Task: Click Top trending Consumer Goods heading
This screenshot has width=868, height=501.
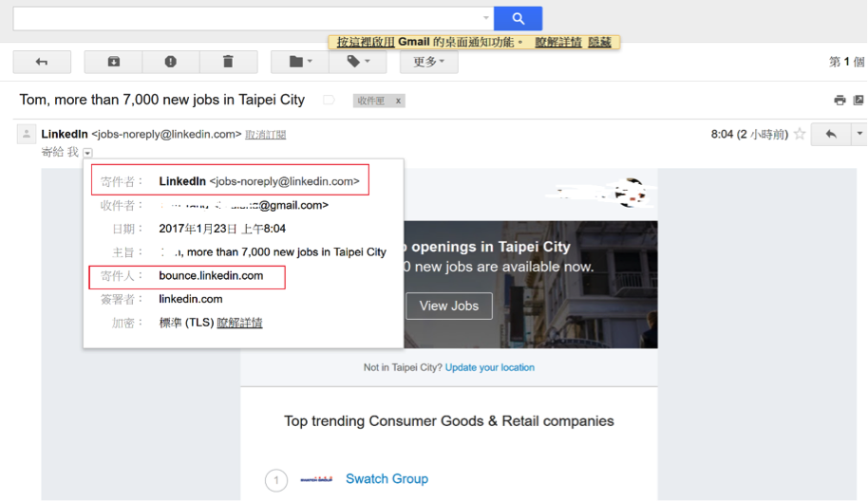Action: (449, 421)
